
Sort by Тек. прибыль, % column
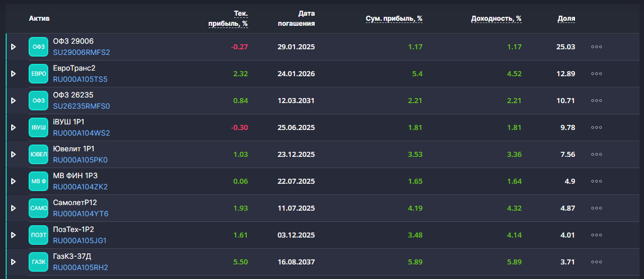coord(228,18)
